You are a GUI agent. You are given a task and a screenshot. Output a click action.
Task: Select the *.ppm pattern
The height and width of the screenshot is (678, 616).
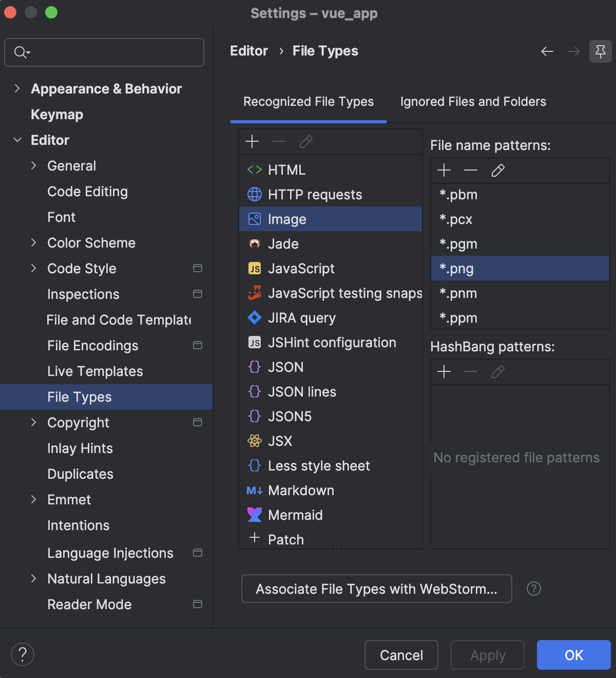tap(520, 318)
